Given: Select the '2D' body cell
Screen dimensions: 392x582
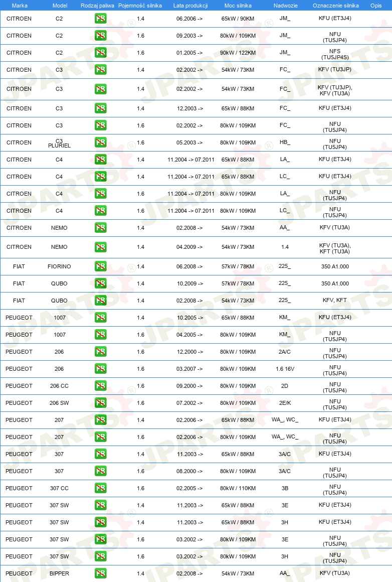Looking at the screenshot, I should tap(285, 386).
